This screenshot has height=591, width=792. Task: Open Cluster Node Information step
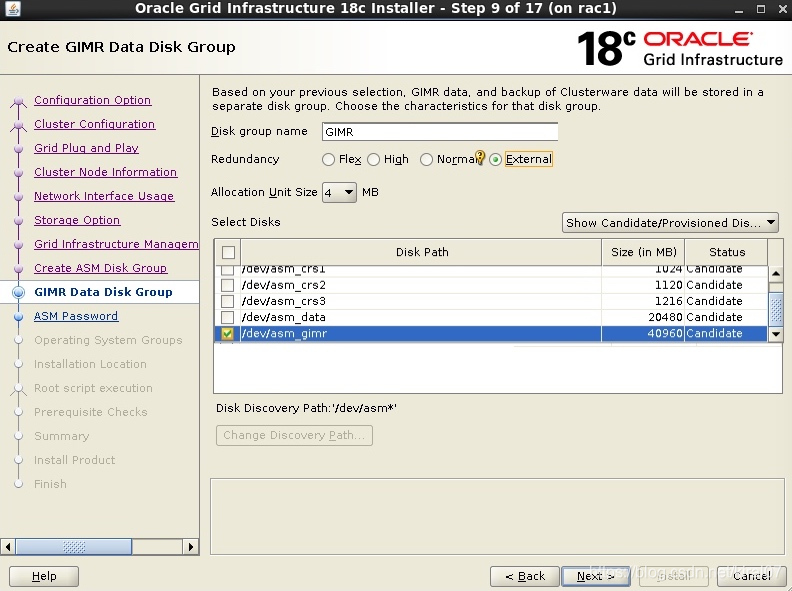[106, 172]
